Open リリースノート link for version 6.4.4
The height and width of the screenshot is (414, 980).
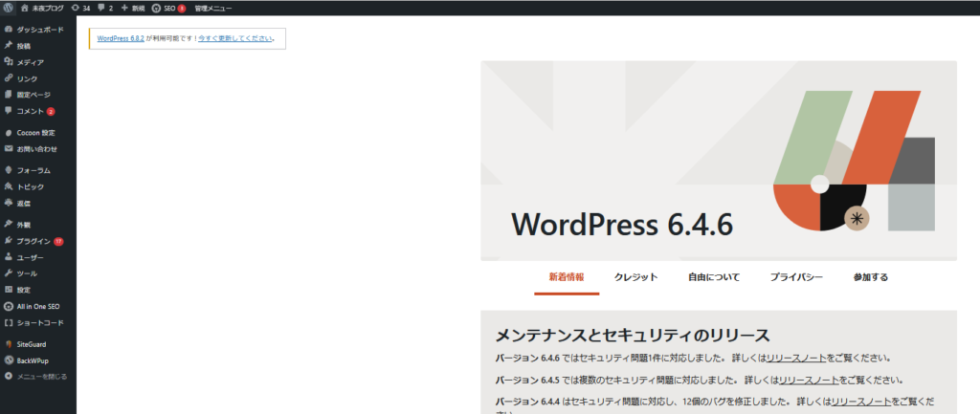tap(861, 401)
